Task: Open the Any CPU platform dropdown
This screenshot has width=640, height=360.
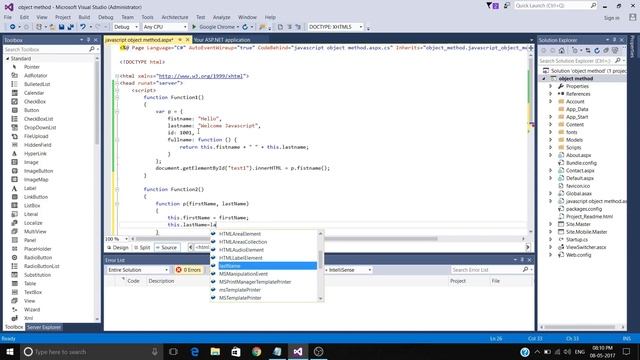Action: pos(165,27)
